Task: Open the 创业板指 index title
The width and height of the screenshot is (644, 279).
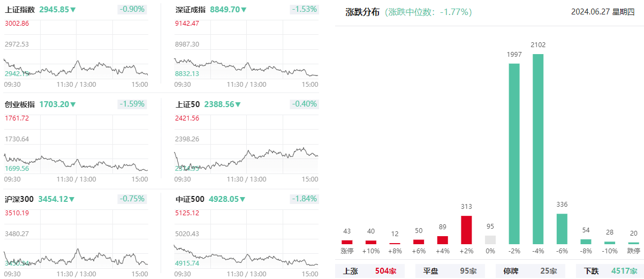Action: (x=20, y=104)
